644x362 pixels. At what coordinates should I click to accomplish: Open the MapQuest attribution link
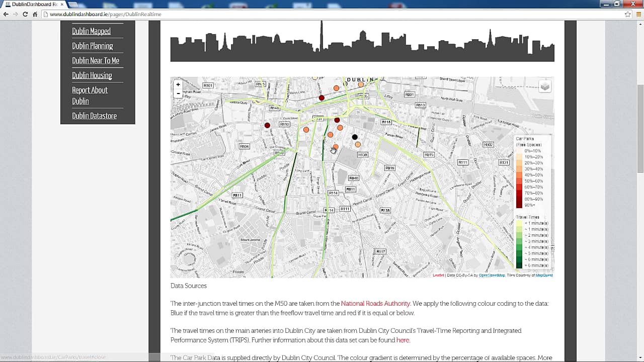[x=544, y=275]
